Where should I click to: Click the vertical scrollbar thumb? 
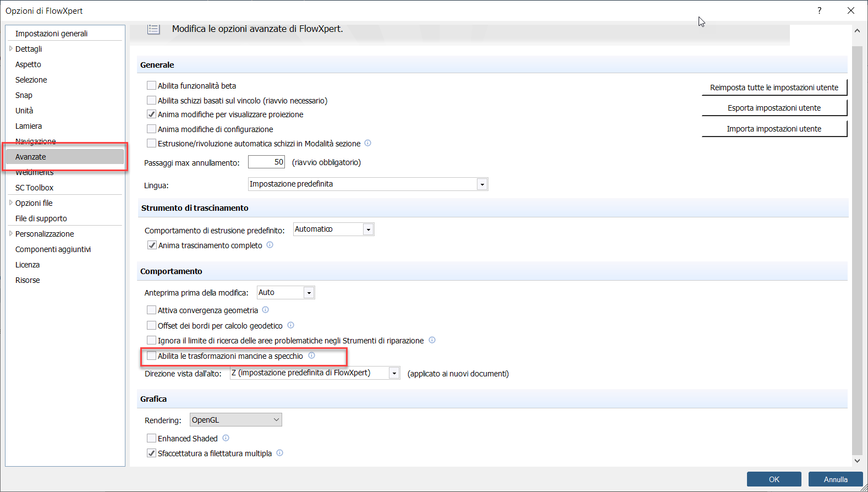coord(857,250)
